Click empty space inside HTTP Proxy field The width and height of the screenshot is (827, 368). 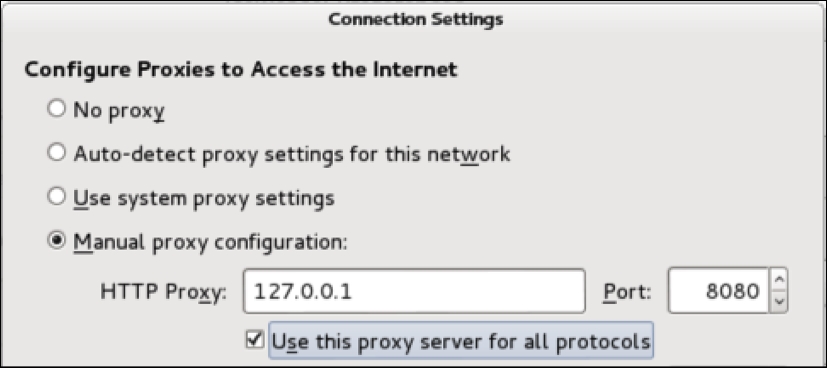[x=469, y=291]
